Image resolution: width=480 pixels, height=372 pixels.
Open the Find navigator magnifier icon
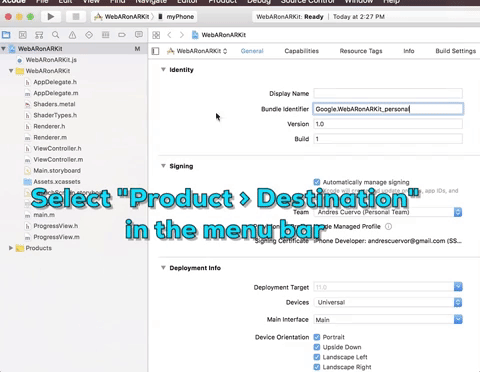[56, 35]
